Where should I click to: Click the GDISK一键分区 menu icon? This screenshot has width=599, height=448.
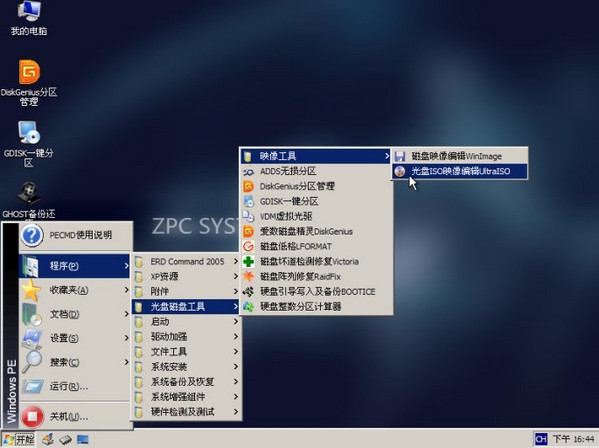[x=248, y=201]
